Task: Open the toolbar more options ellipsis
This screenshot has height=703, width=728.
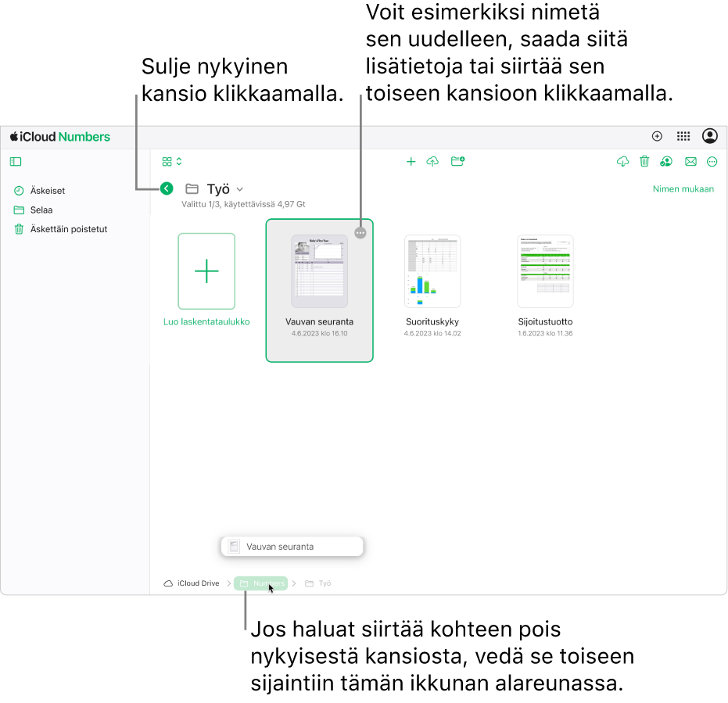Action: (712, 162)
